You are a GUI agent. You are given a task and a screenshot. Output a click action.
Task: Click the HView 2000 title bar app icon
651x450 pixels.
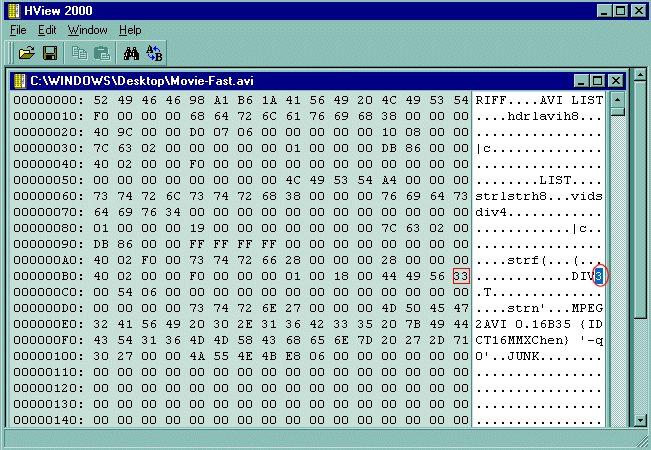[14, 11]
